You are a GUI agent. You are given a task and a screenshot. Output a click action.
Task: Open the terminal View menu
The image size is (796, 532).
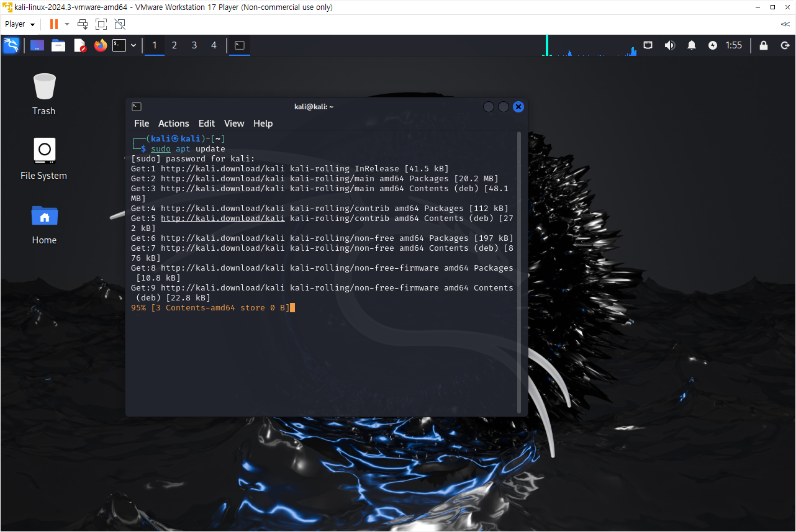coord(234,124)
